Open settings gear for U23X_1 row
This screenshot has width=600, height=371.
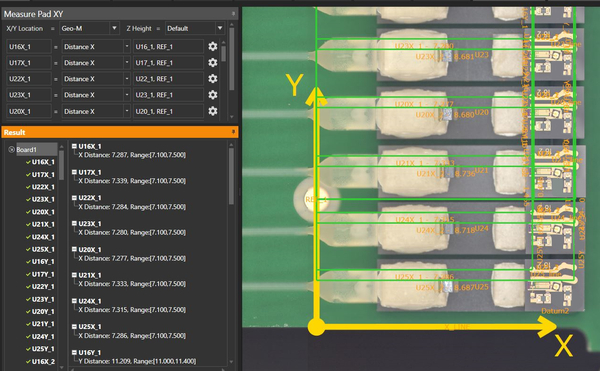(x=213, y=95)
